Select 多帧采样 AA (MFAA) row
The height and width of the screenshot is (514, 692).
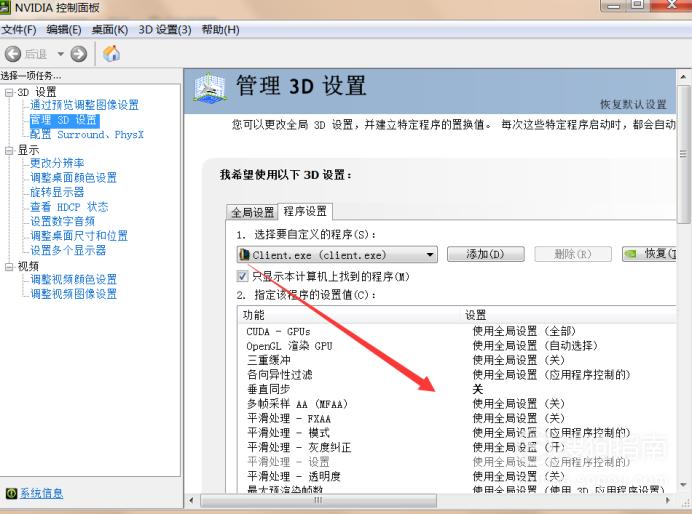click(457, 404)
